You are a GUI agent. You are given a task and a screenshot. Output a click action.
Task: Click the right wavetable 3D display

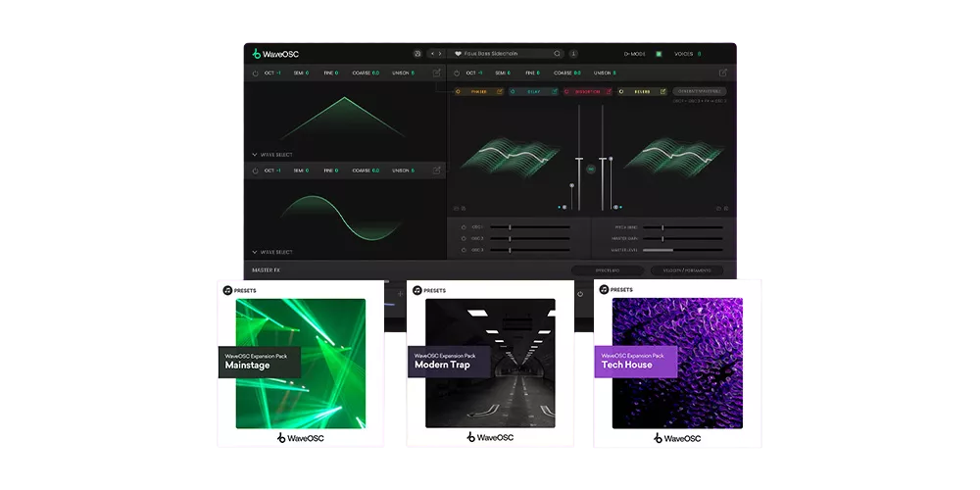(x=673, y=157)
